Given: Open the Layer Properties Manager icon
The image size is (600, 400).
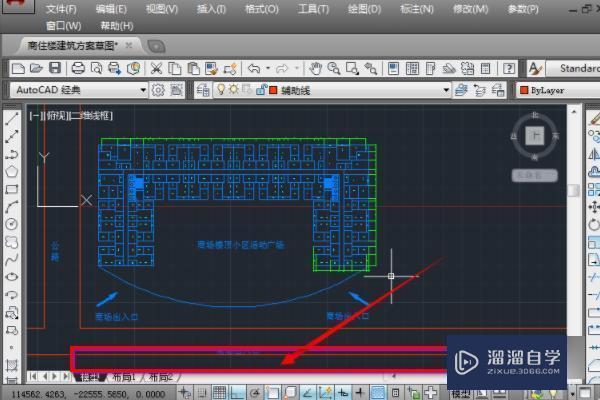Looking at the screenshot, I should pyautogui.click(x=203, y=90).
